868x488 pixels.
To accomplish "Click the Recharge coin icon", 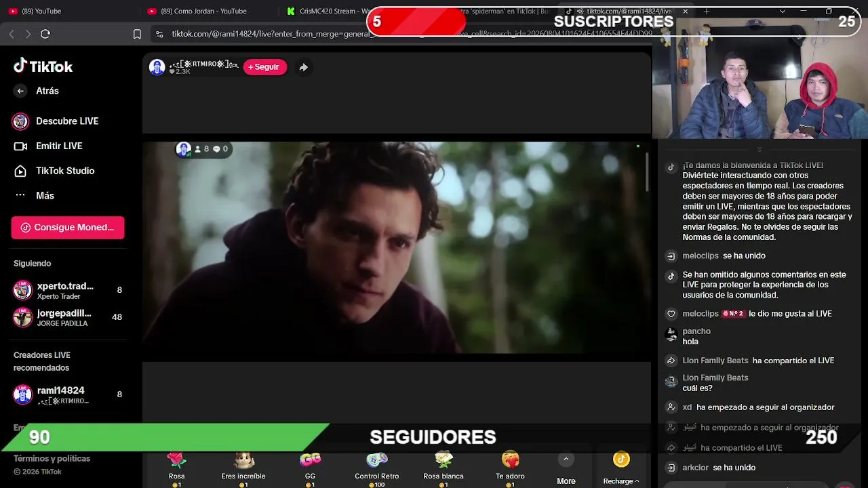I will coord(621,460).
